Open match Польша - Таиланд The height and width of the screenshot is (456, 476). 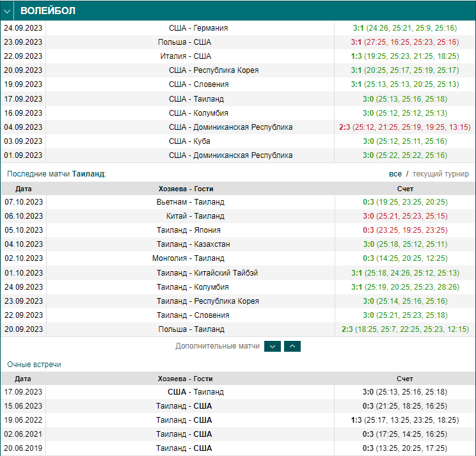click(x=191, y=329)
